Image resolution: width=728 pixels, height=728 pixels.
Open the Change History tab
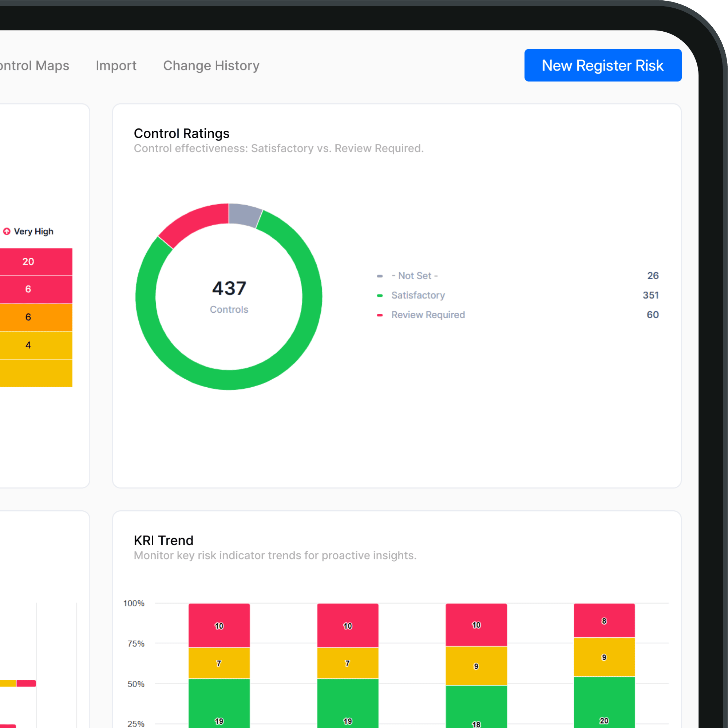click(211, 66)
